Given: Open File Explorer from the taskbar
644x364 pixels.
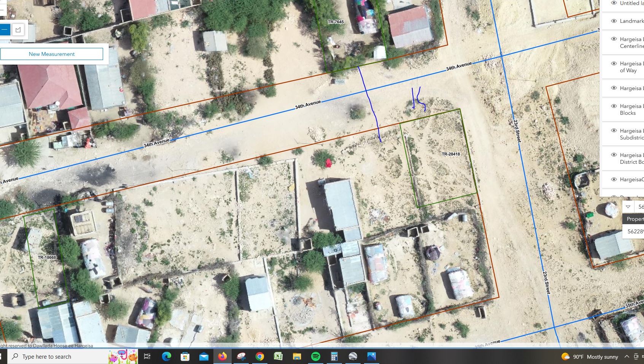Looking at the screenshot, I should pyautogui.click(x=297, y=356).
